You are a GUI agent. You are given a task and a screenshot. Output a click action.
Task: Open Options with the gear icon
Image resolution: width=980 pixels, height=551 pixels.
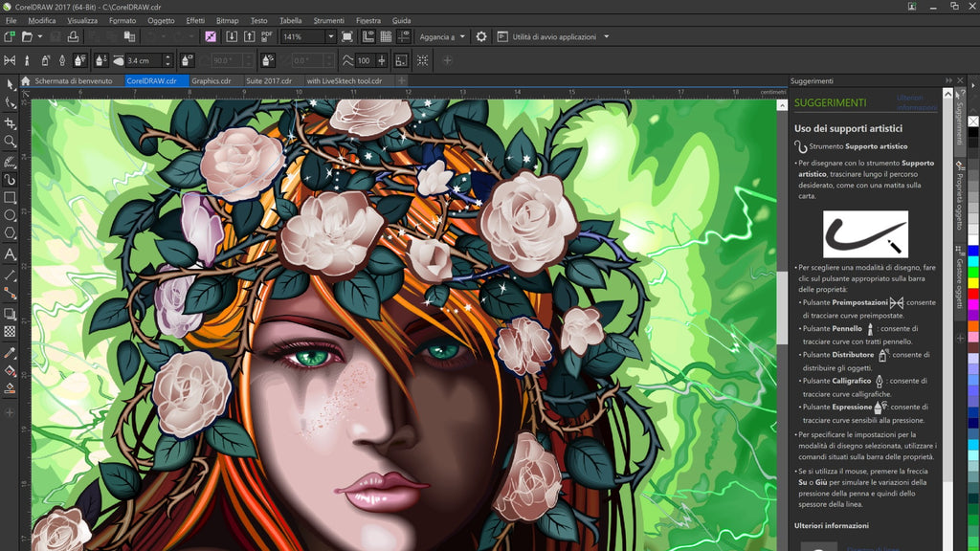click(480, 37)
